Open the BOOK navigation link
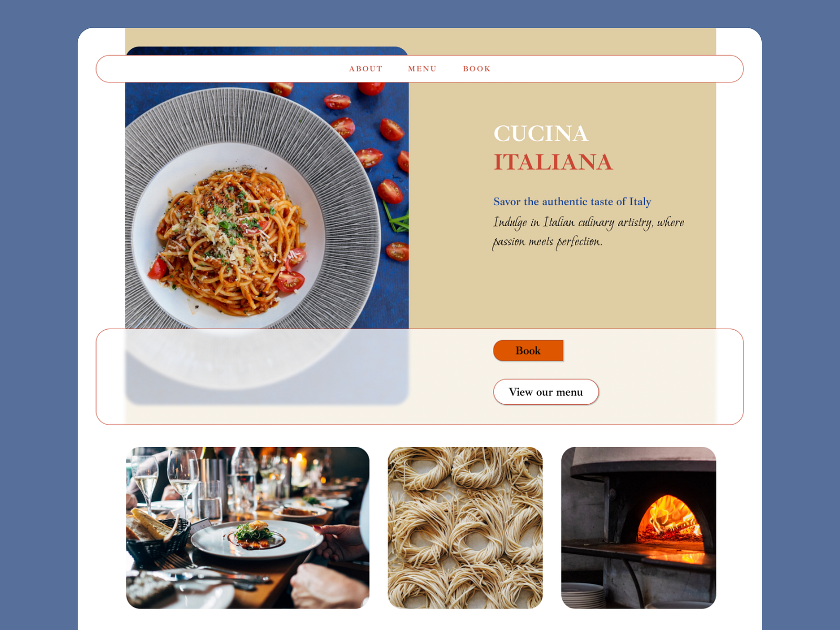Viewport: 840px width, 630px height. tap(477, 69)
